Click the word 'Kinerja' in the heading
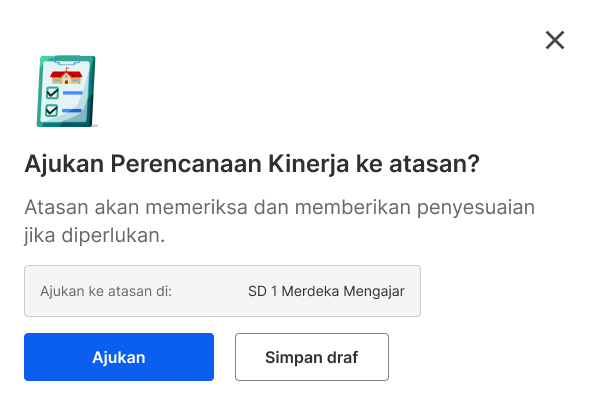 (x=309, y=164)
